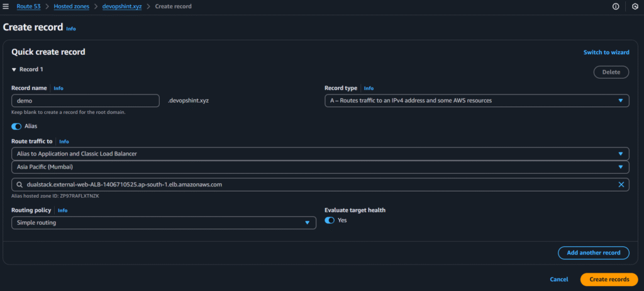Click the clock-style icon at top right
644x291 pixels.
coord(635,6)
